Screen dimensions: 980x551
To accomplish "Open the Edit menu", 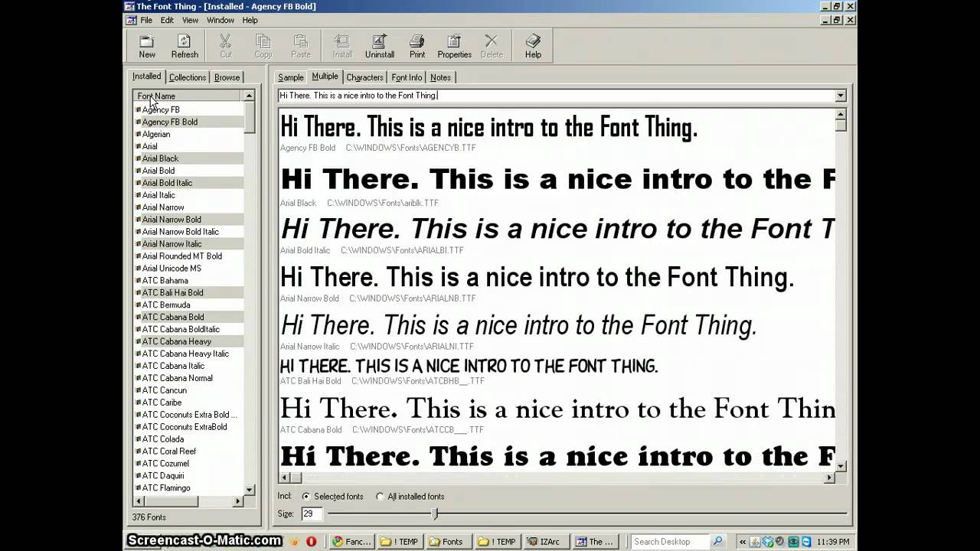I will tap(167, 20).
